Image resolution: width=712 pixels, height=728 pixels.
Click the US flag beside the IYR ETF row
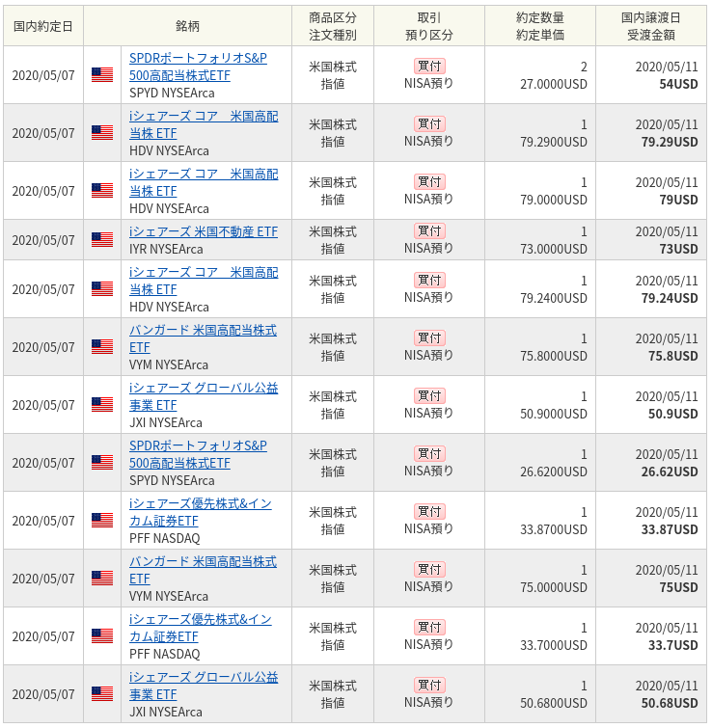pyautogui.click(x=102, y=239)
